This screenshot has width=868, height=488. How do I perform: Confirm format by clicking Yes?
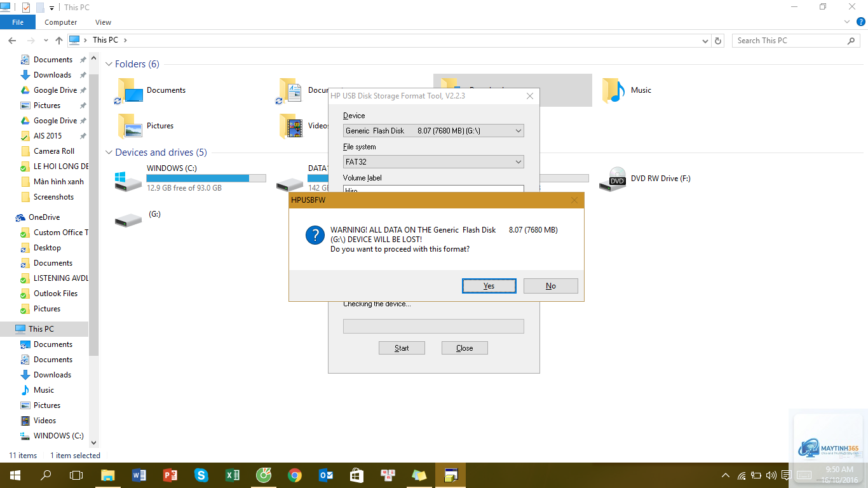coord(489,286)
